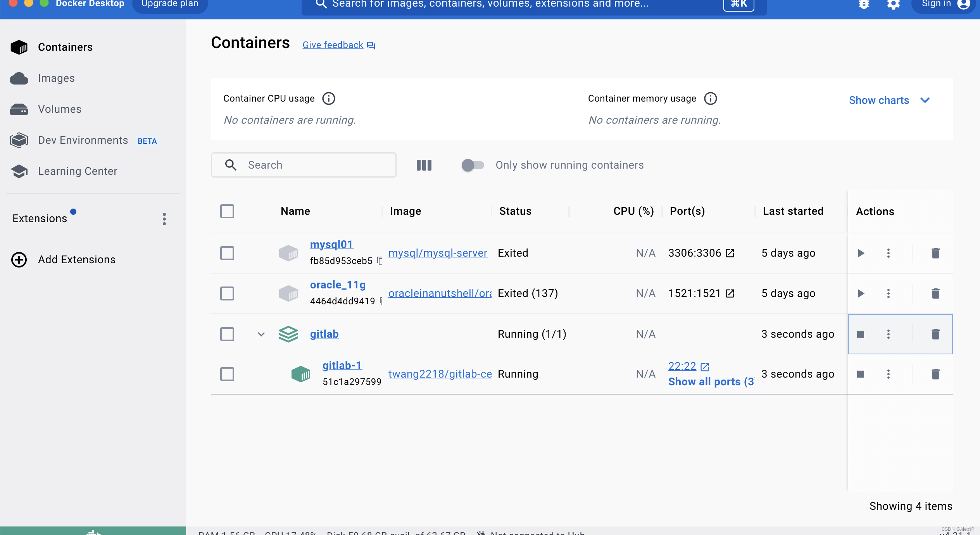Viewport: 980px width, 535px height.
Task: Click the oracle_11g container icon
Action: click(x=288, y=293)
